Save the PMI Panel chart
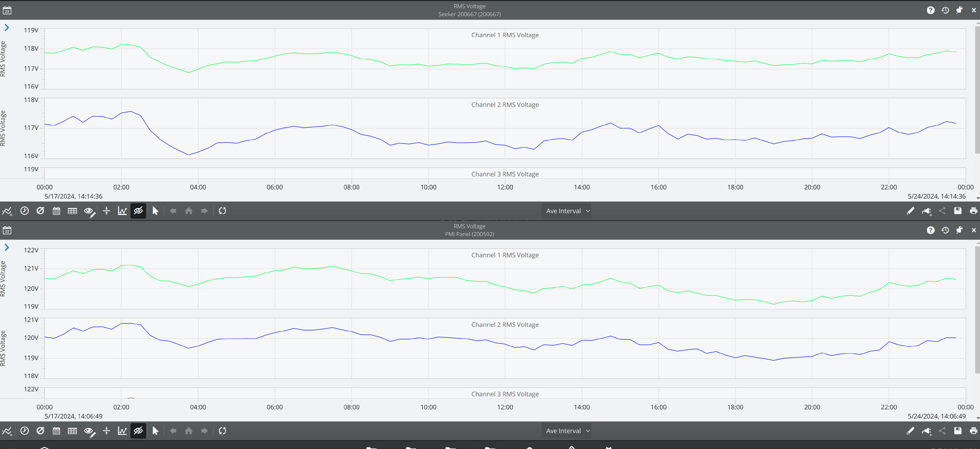 point(958,430)
